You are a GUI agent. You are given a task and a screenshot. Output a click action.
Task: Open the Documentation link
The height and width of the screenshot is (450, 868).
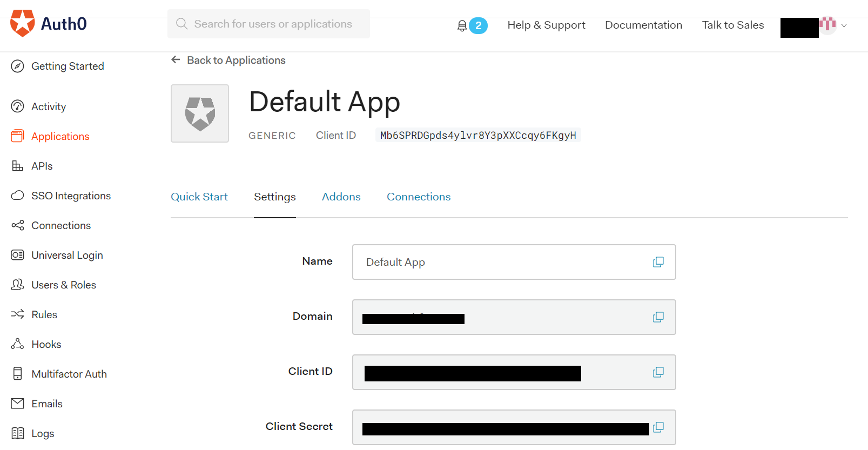point(643,25)
